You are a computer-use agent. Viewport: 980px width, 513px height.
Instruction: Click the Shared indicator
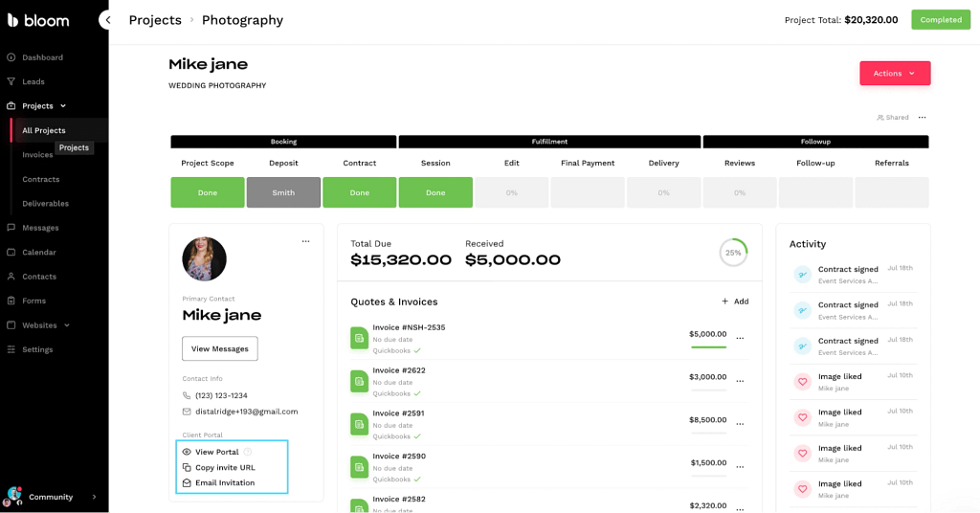[893, 118]
